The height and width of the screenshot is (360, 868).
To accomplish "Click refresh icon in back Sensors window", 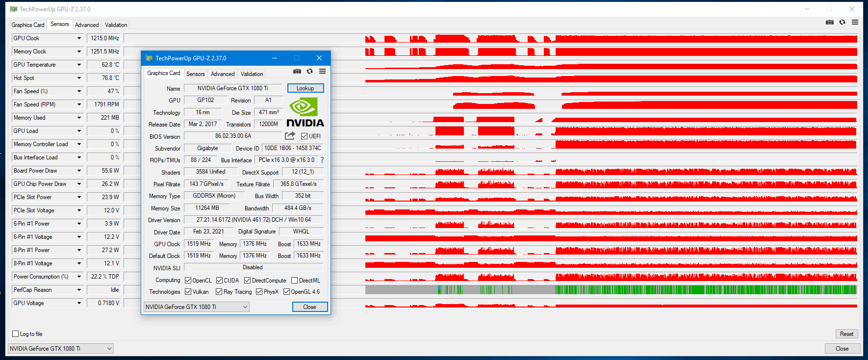I will pos(842,22).
